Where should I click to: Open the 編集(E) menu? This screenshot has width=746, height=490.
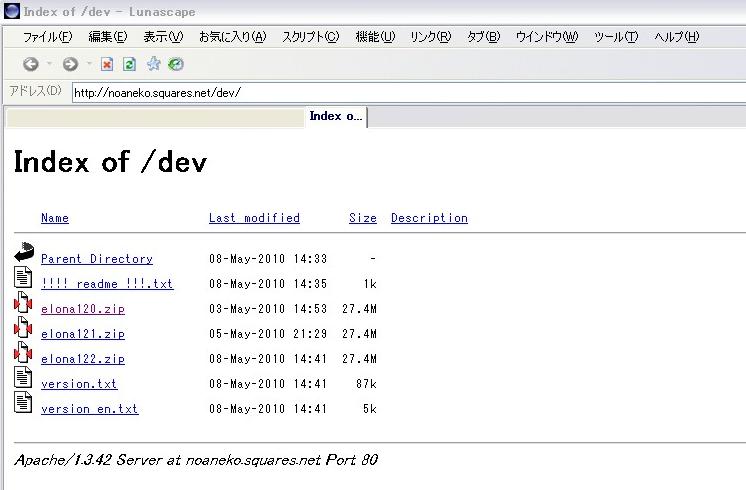[108, 37]
